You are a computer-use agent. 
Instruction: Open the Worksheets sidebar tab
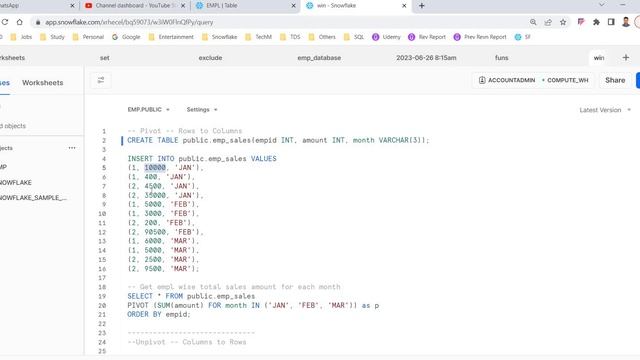[42, 82]
